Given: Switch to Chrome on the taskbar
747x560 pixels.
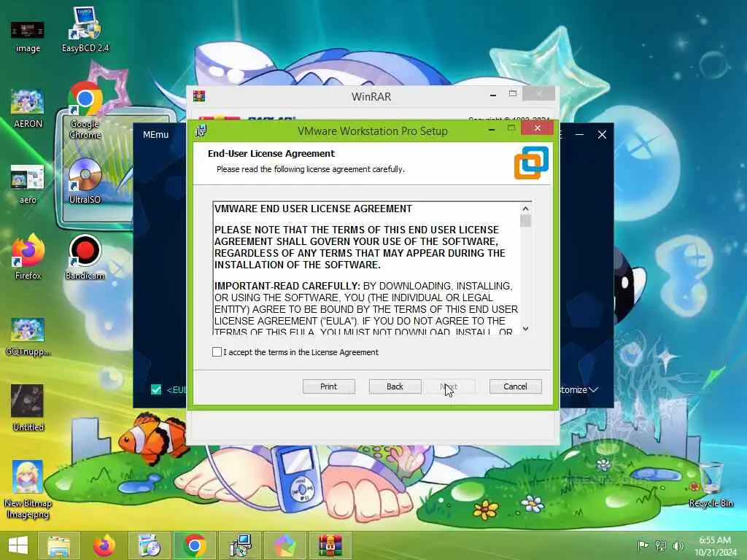Looking at the screenshot, I should pos(194,545).
